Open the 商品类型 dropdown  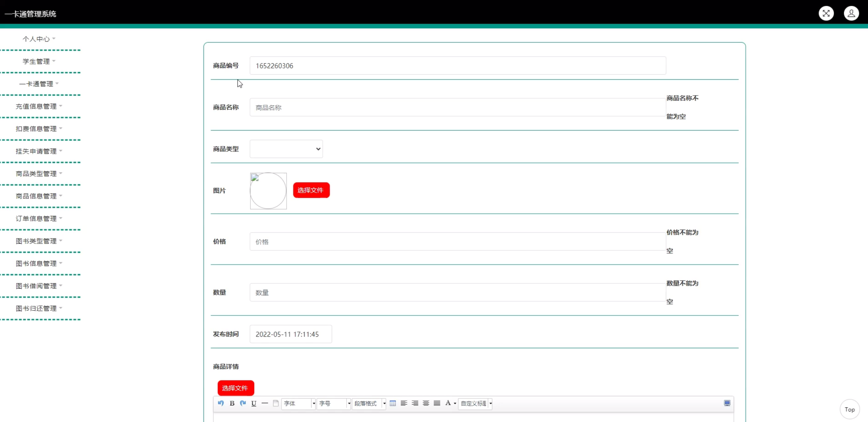point(286,149)
